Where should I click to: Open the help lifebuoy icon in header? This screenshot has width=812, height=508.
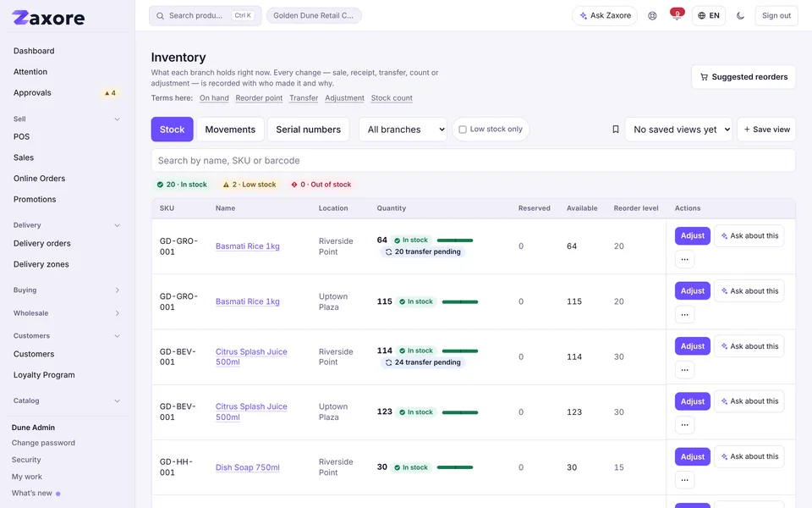click(x=652, y=15)
